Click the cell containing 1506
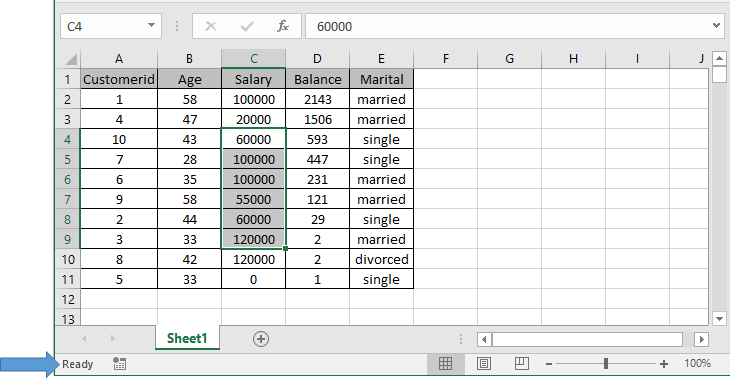730x379 pixels. point(317,119)
